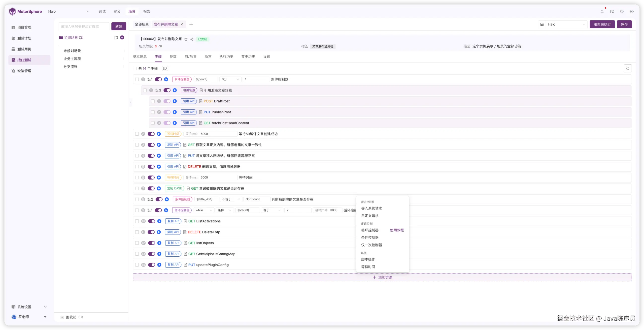Switch to the 断言 tab
The height and width of the screenshot is (330, 644).
pyautogui.click(x=208, y=57)
